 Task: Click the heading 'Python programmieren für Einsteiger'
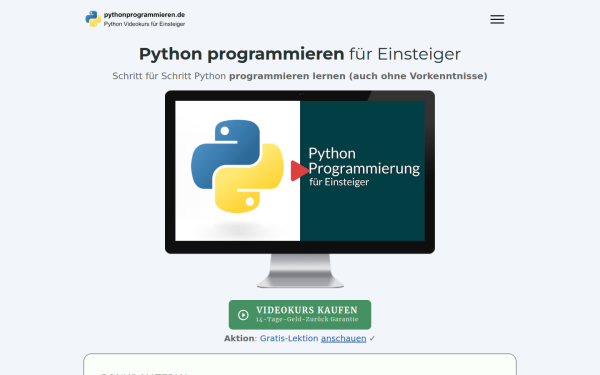pyautogui.click(x=300, y=54)
